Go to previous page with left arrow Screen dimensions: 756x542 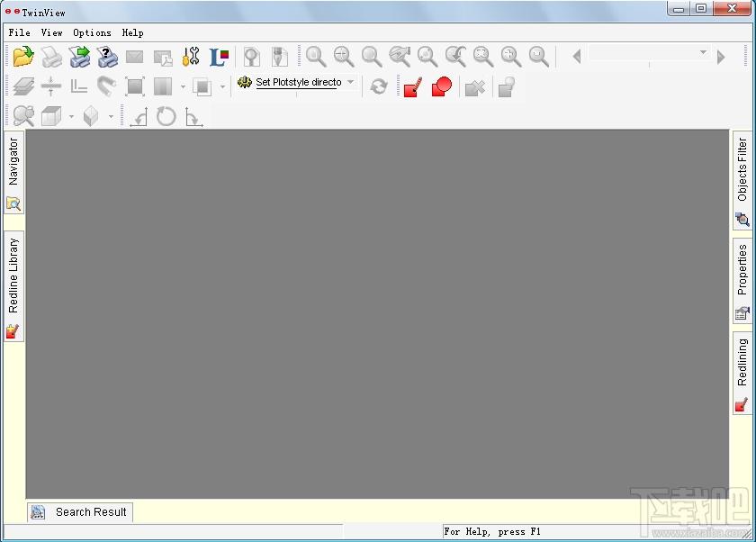click(577, 57)
